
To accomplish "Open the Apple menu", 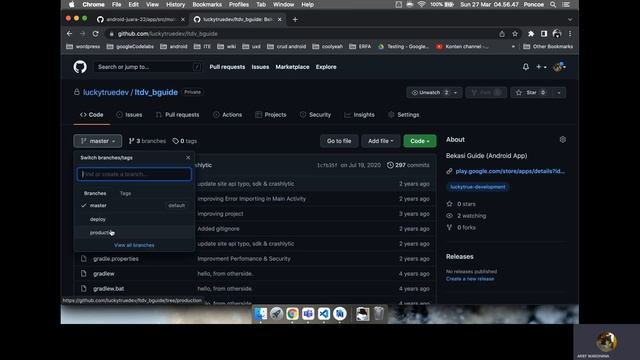I will pyautogui.click(x=72, y=4).
